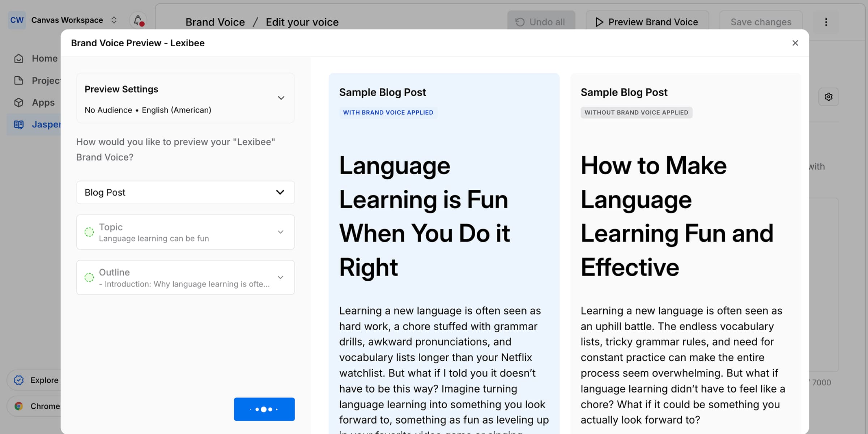Click the notification bell icon
This screenshot has width=868, height=434.
[138, 20]
